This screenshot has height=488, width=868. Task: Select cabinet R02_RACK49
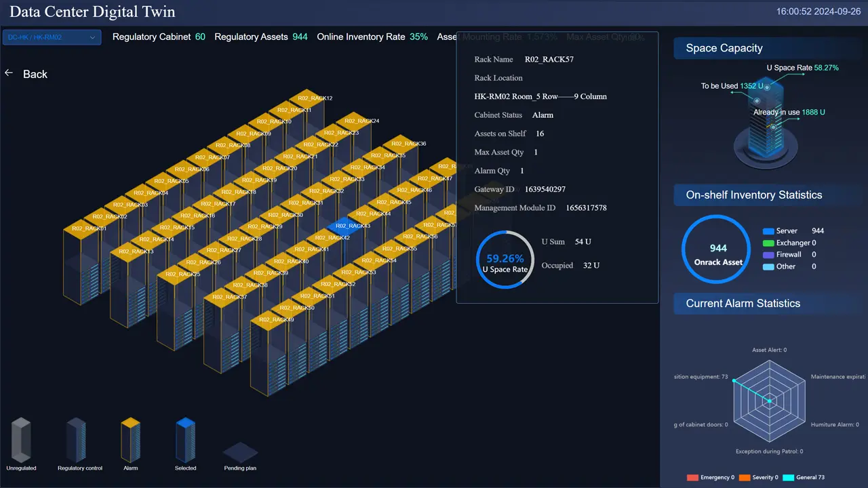(277, 319)
